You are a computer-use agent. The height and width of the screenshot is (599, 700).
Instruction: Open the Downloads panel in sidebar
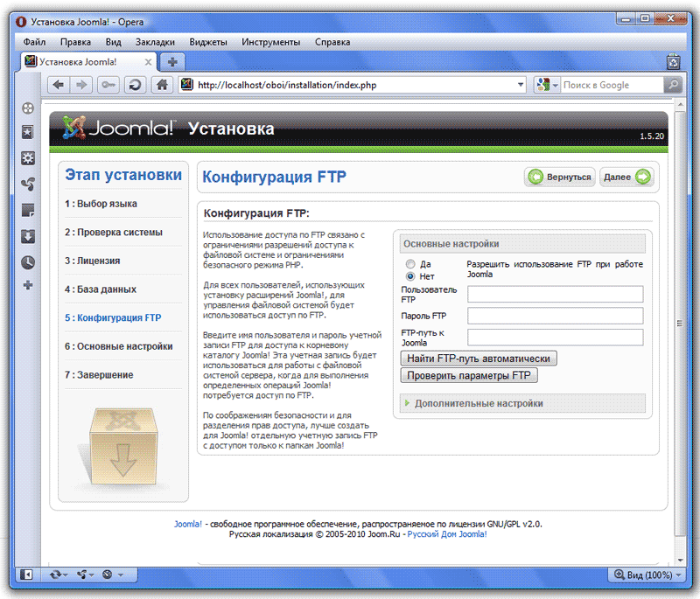[28, 236]
